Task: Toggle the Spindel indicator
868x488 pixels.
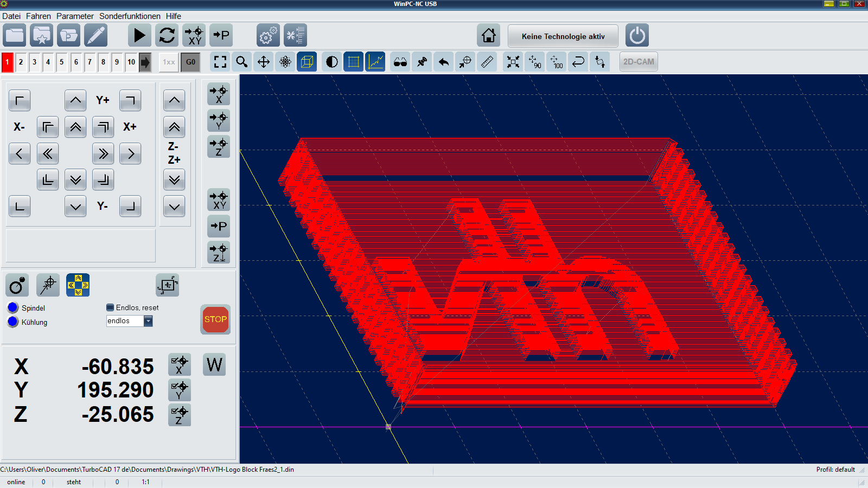Action: pyautogui.click(x=13, y=307)
